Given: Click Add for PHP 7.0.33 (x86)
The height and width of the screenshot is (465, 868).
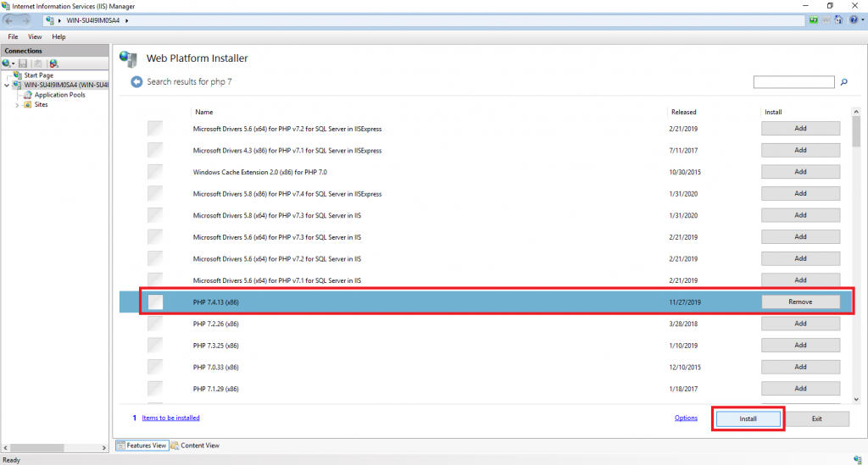Looking at the screenshot, I should (x=800, y=367).
